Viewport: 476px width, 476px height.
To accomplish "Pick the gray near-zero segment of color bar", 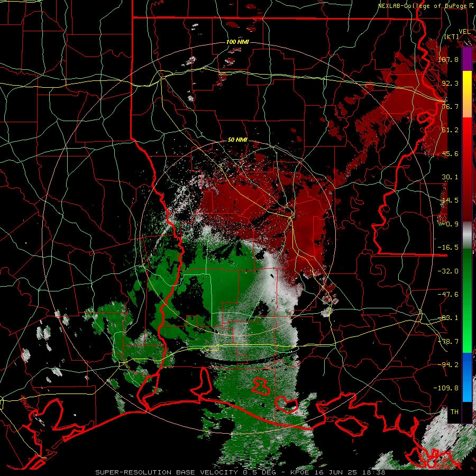I will tap(467, 235).
